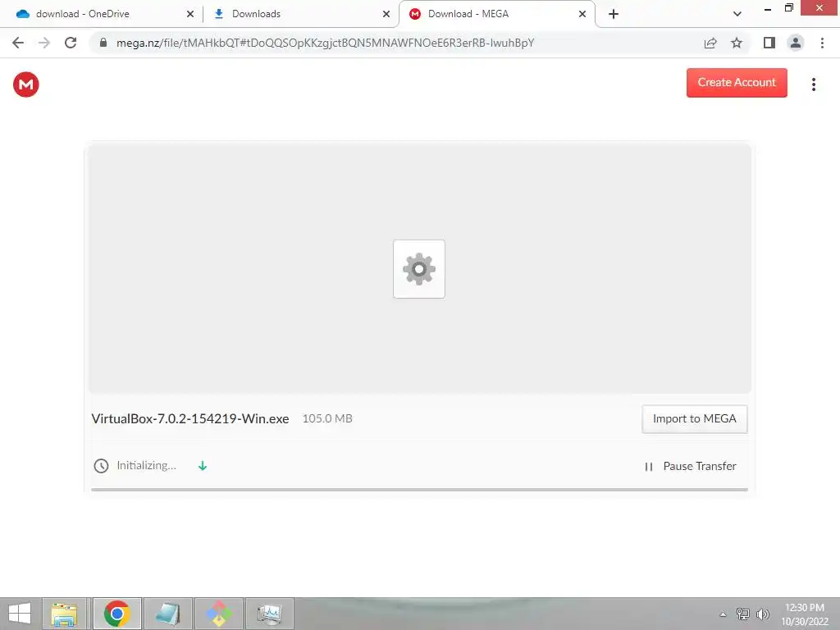Click the OneDrive cloud tab favicon
The width and height of the screenshot is (840, 630).
(22, 14)
